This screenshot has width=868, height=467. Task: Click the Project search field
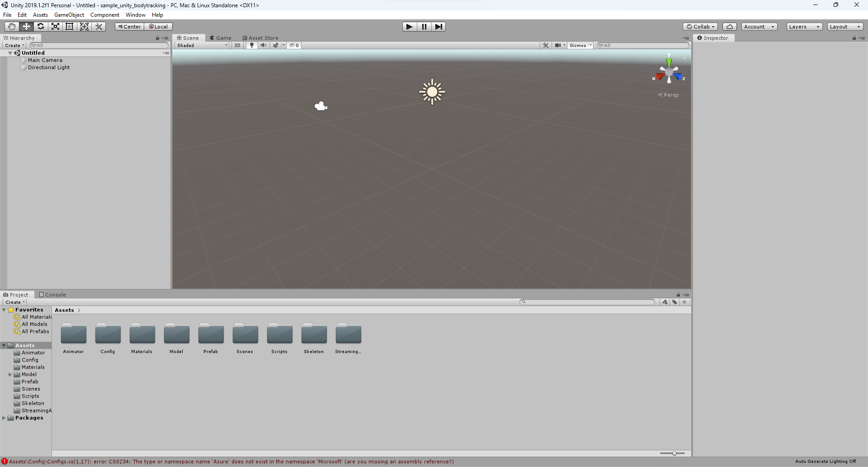587,302
